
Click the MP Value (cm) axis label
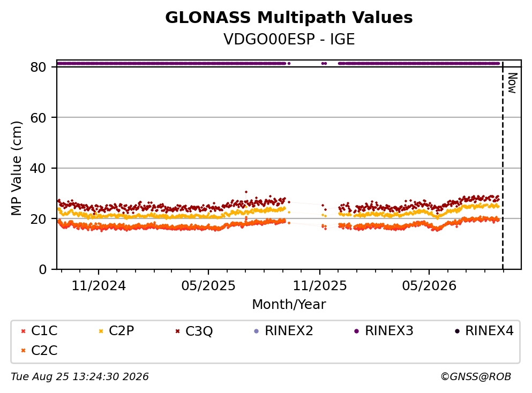pyautogui.click(x=16, y=168)
